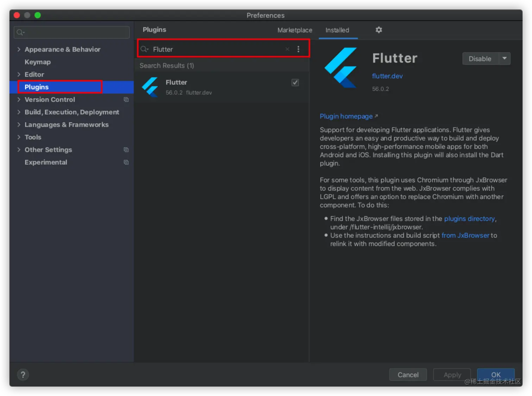Open Appearance & Behavior settings
This screenshot has height=396, width=532.
[62, 50]
